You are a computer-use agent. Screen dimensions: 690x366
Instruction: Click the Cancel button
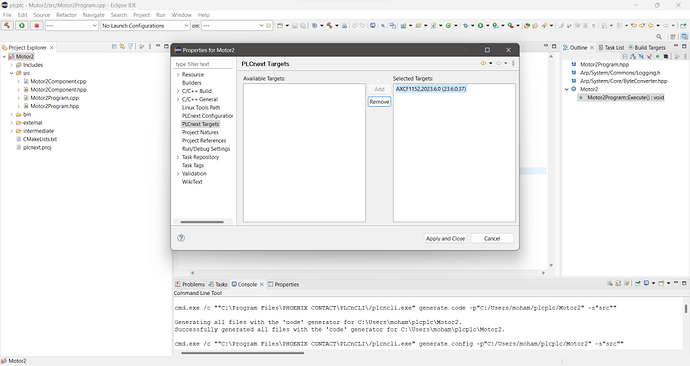click(492, 238)
